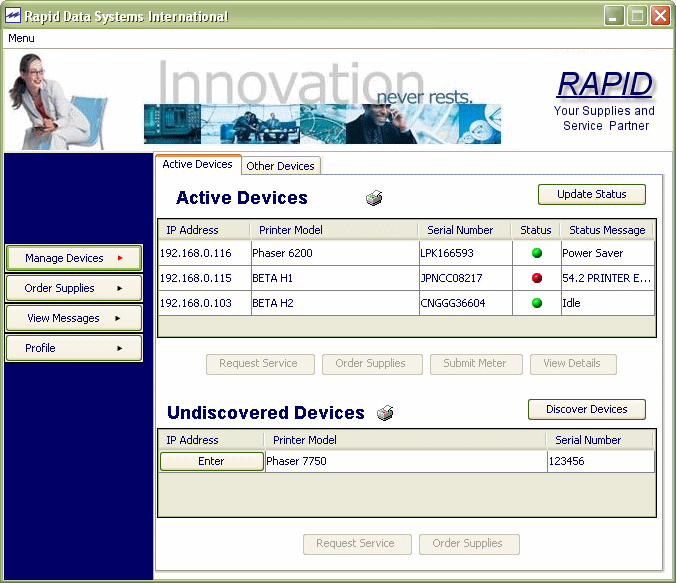Click the Power Saver status message

[x=608, y=253]
